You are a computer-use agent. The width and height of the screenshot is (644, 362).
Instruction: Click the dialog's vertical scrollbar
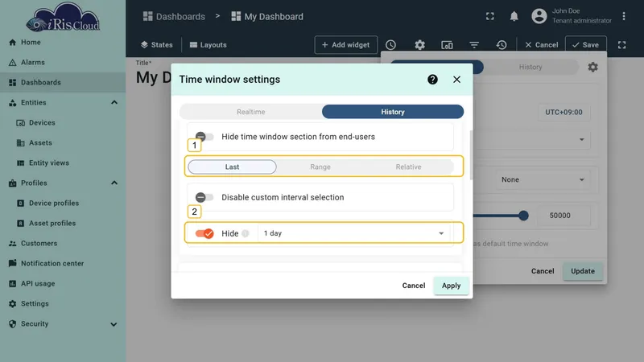click(471, 154)
